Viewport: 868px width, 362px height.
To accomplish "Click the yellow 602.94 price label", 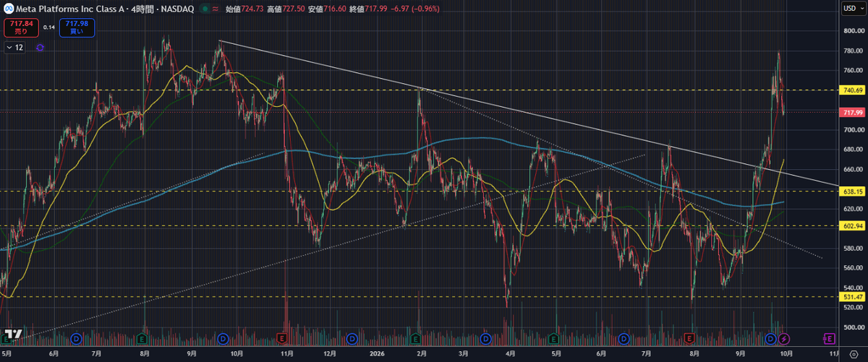I will [x=854, y=226].
